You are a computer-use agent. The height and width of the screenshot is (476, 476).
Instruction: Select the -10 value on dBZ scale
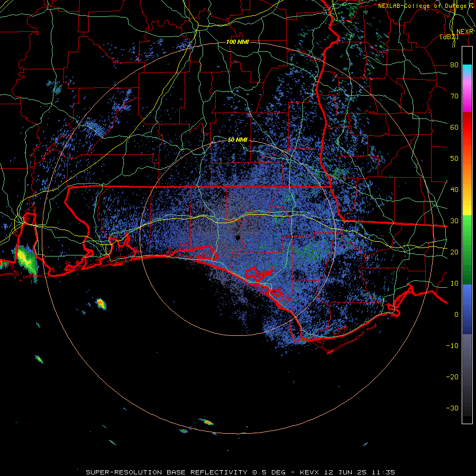[452, 346]
